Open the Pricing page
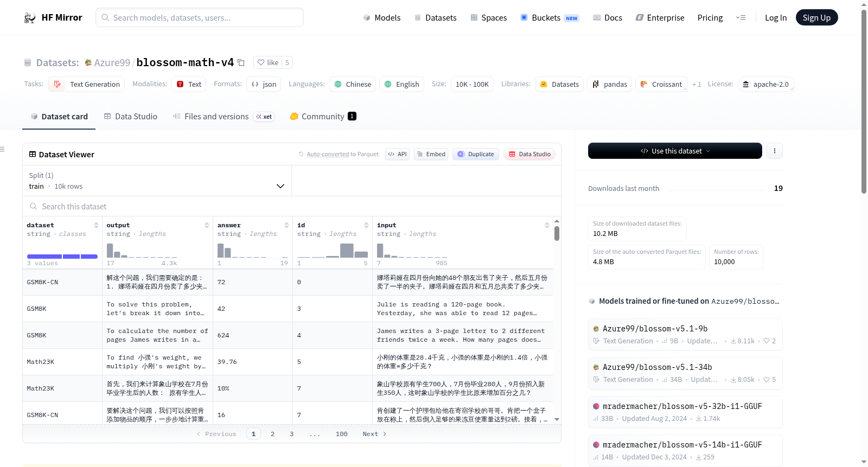The image size is (868, 467). [710, 18]
